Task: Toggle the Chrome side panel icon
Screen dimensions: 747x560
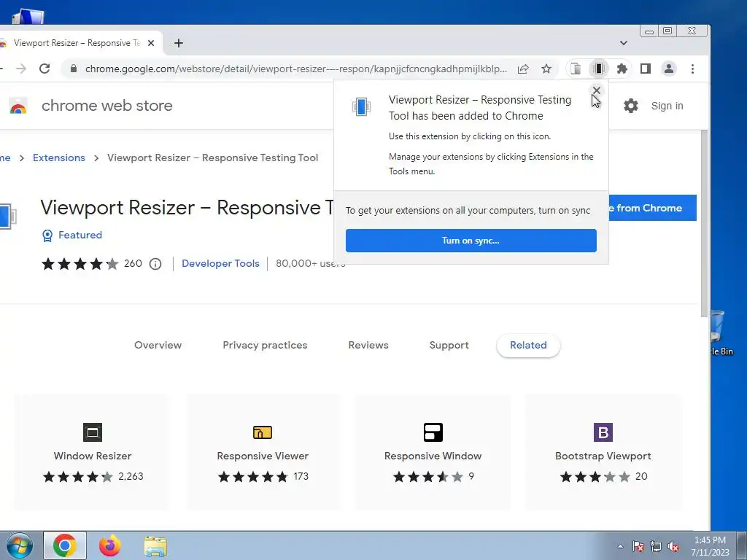Action: 646,69
